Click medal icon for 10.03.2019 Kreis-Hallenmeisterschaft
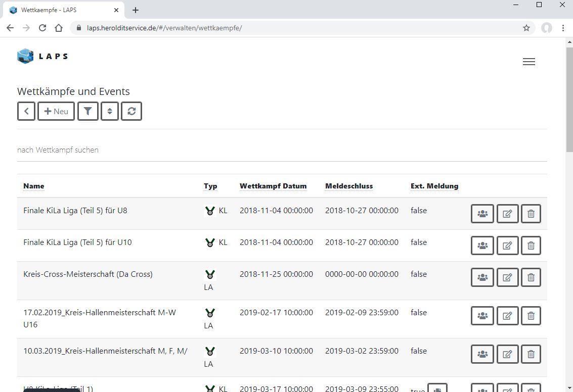 210,351
